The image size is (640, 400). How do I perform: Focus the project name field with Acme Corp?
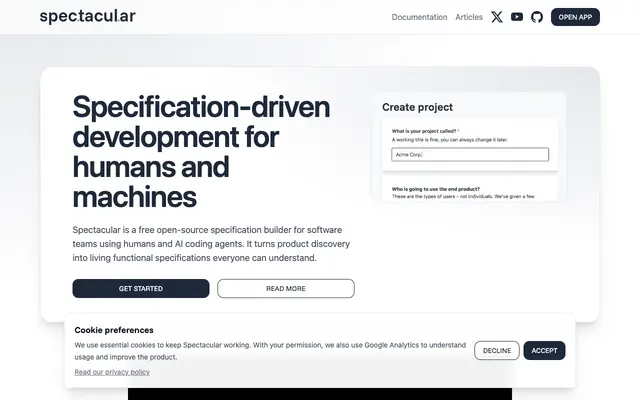pos(470,155)
